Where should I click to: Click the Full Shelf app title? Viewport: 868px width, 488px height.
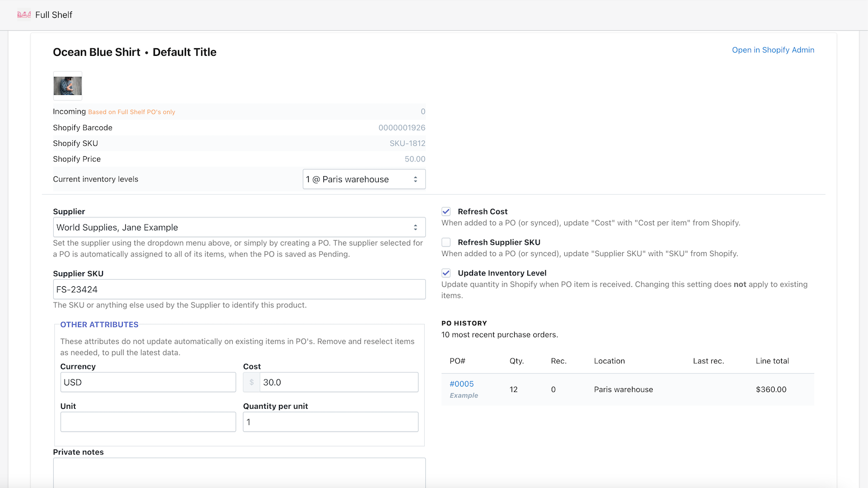coord(54,15)
